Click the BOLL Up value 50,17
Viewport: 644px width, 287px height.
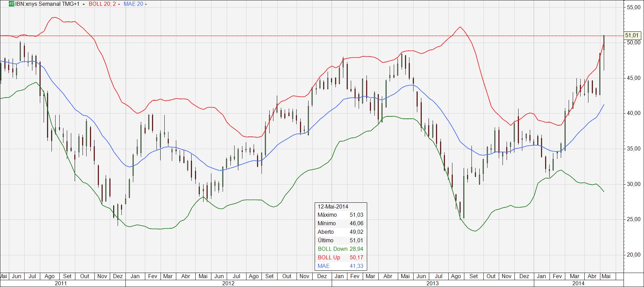(357, 258)
